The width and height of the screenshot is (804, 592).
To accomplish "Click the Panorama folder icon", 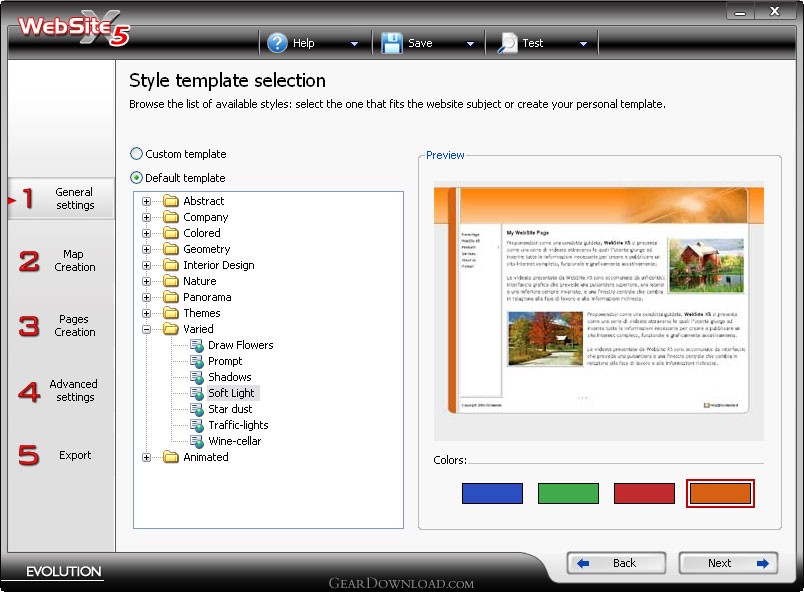I will 171,297.
